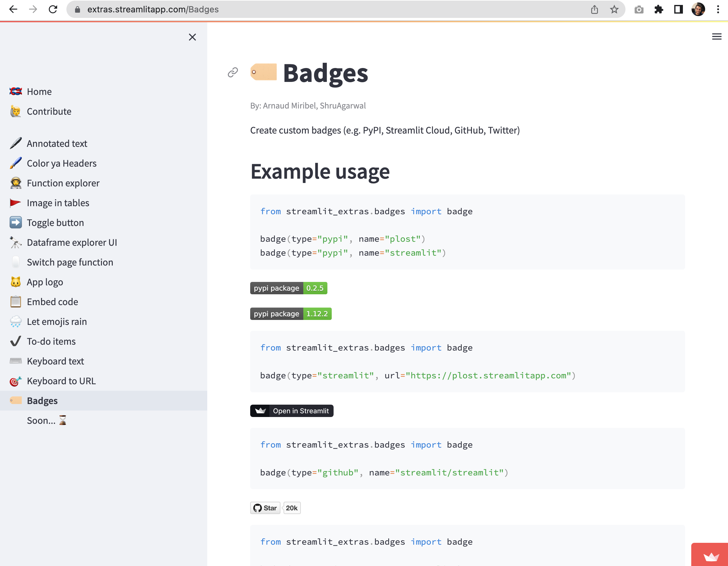Close the sidebar with X icon
The image size is (728, 566).
click(x=192, y=37)
